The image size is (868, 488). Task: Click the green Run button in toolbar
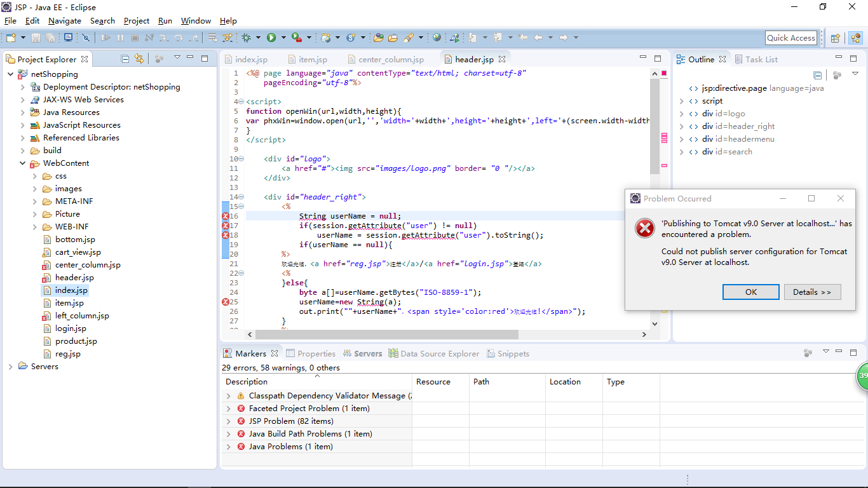(271, 38)
